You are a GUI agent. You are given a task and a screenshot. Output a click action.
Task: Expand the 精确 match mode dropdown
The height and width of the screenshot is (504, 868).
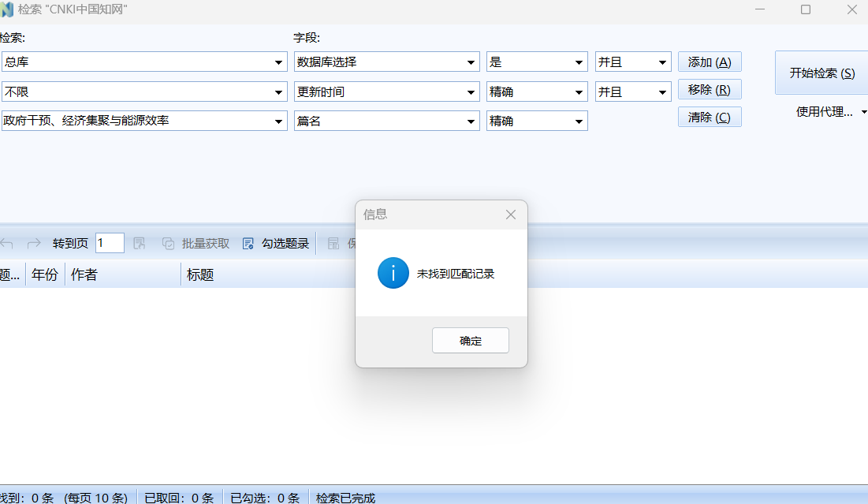[x=580, y=91]
